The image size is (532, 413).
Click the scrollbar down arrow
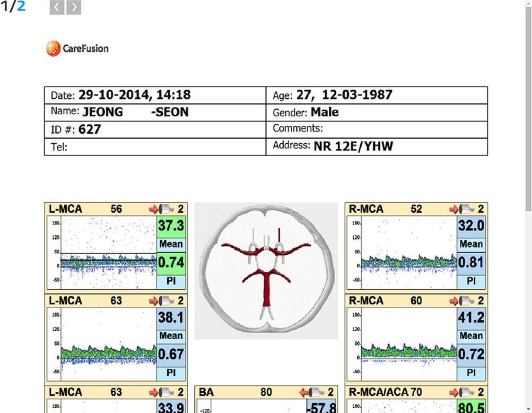click(529, 410)
